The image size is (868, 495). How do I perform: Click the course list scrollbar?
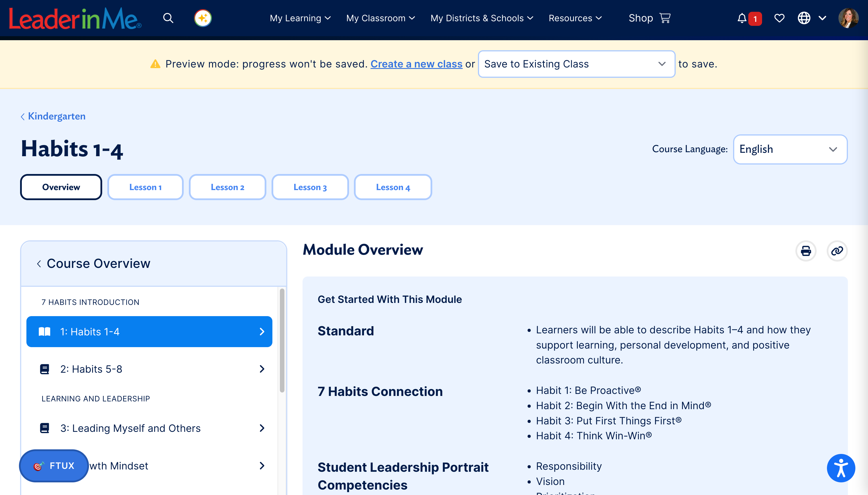[282, 340]
